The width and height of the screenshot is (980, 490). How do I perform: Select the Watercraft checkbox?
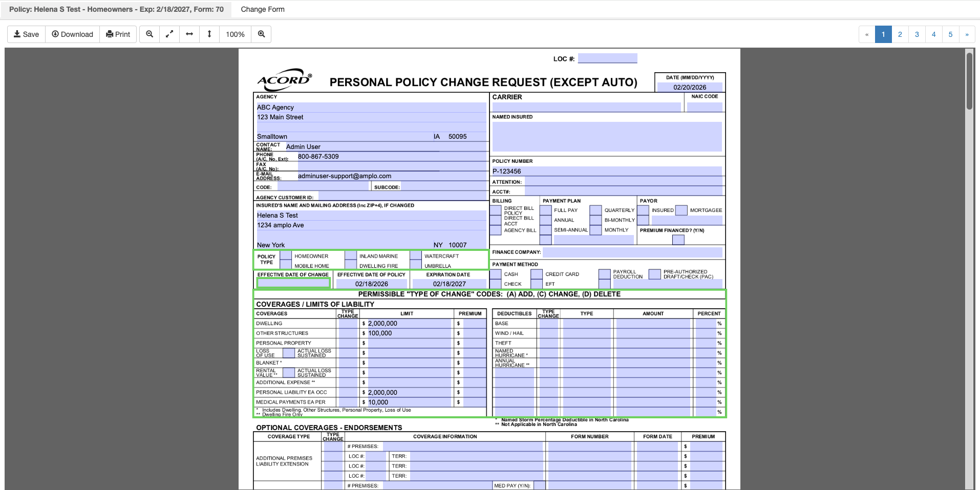[416, 255]
